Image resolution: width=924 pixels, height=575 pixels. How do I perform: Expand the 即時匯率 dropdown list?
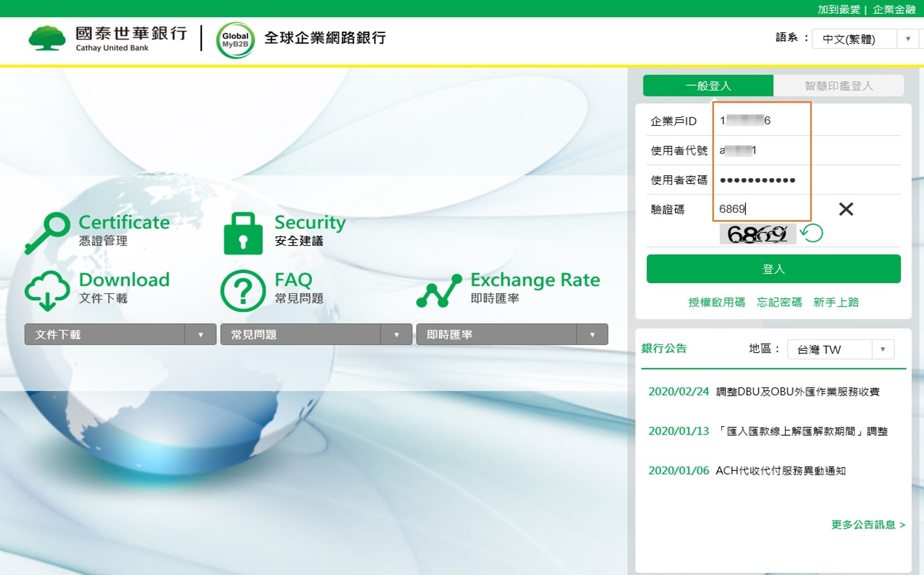click(x=512, y=334)
